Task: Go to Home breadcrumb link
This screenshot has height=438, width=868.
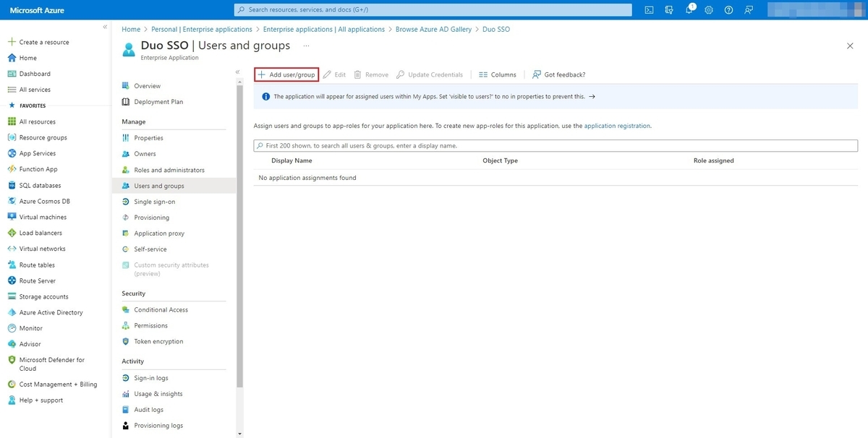Action: pyautogui.click(x=131, y=30)
